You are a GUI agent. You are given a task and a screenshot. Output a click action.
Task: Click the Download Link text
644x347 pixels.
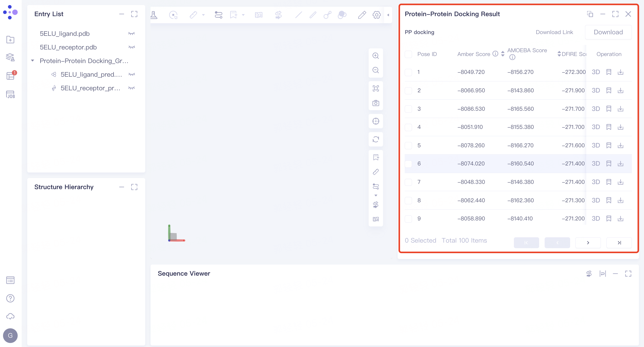coord(554,32)
